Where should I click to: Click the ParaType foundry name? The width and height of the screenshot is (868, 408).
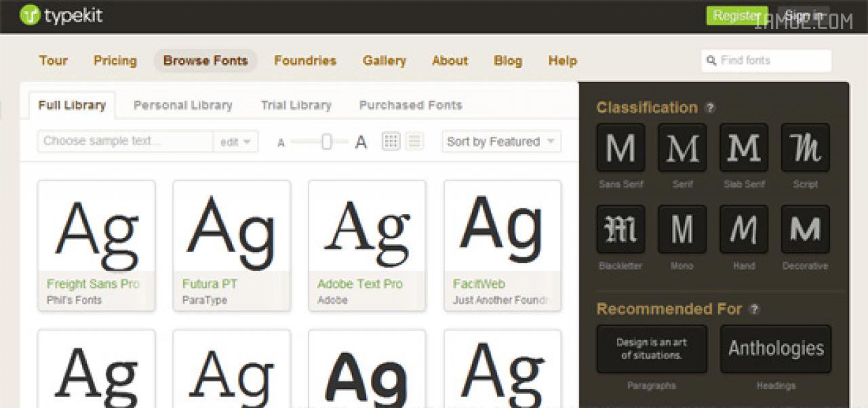click(204, 300)
